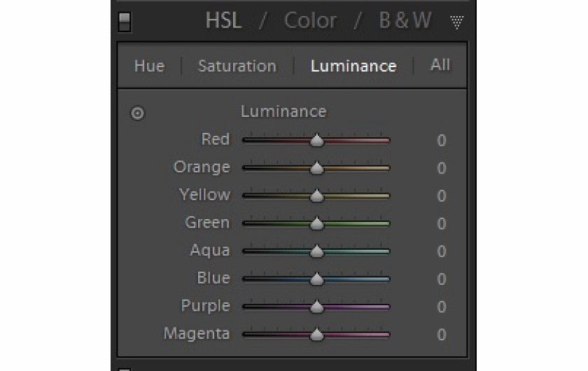Click the Orange luminance slider handle
Screen dimensions: 588x371
coord(317,168)
